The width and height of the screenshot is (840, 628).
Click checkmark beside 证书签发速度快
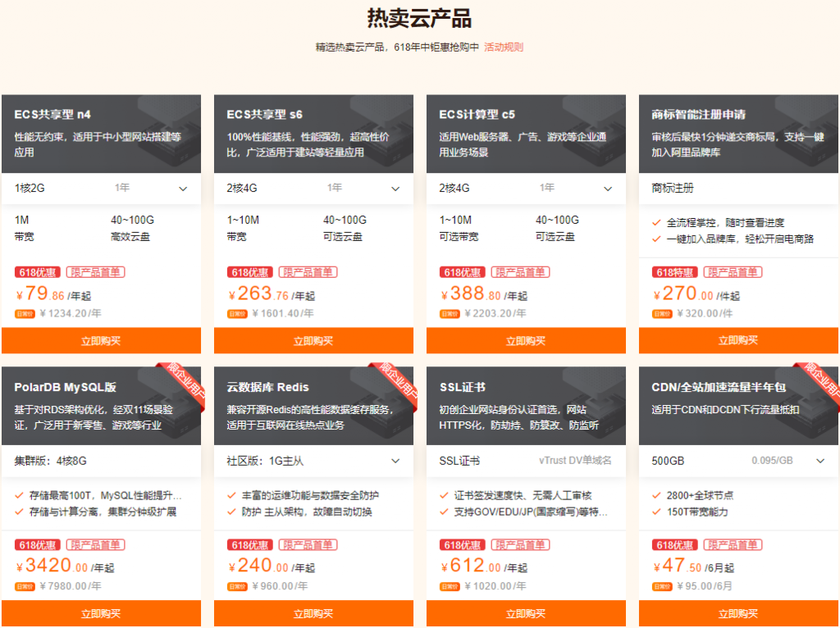[444, 495]
